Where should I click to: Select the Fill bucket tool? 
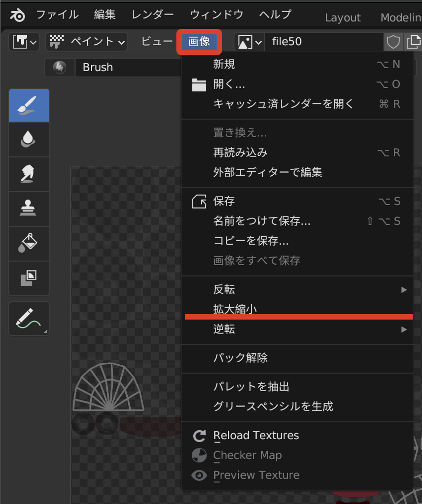click(29, 244)
